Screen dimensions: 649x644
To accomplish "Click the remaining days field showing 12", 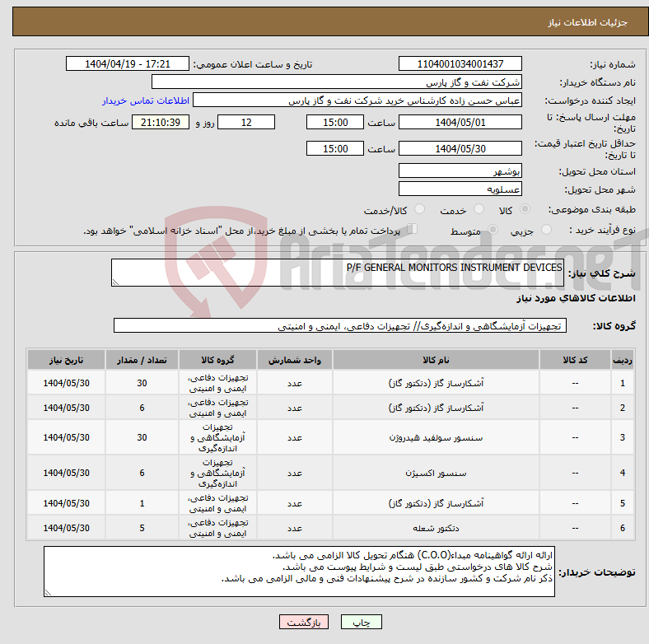I will click(x=246, y=122).
